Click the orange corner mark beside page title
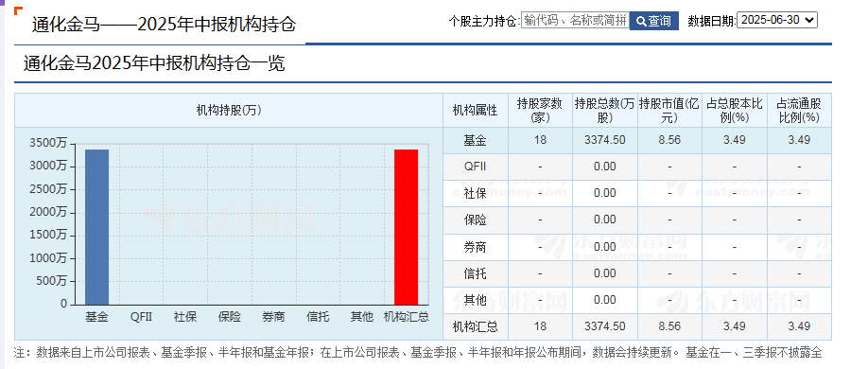The image size is (868, 369). point(18,10)
